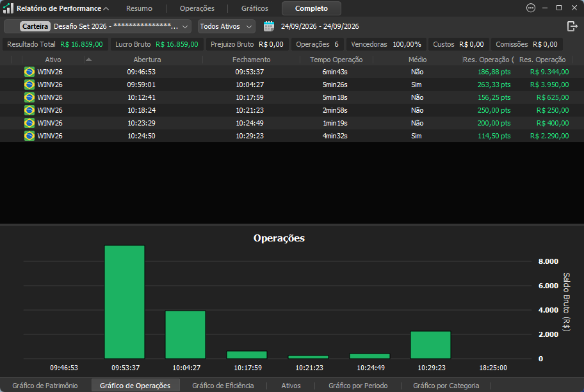The height and width of the screenshot is (392, 584).
Task: Select the Gráfico de Operações bottom tab
Action: click(135, 386)
